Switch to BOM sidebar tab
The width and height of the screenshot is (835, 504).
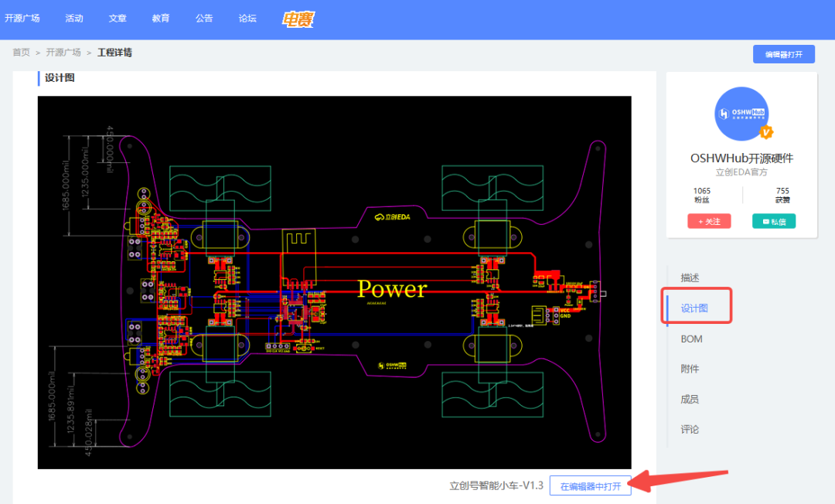[x=691, y=339]
